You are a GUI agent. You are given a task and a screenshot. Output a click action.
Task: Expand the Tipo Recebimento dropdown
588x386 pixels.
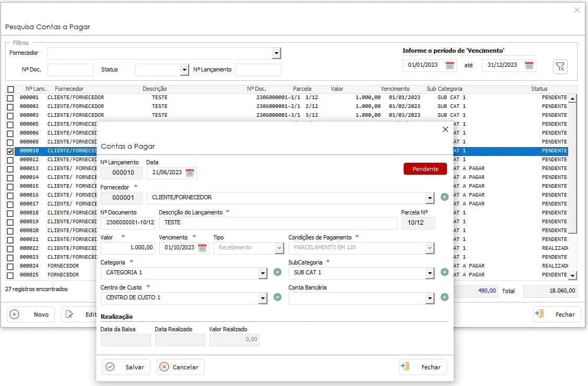click(x=279, y=248)
